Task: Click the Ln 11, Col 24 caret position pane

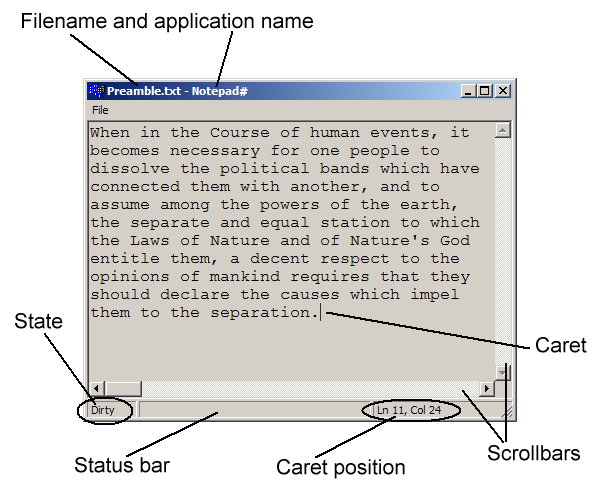Action: point(409,409)
